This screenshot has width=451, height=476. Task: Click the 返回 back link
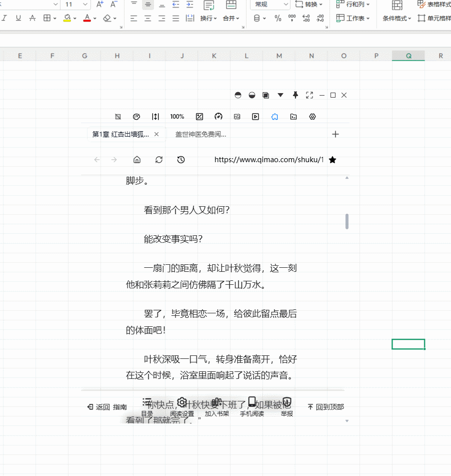(98, 407)
